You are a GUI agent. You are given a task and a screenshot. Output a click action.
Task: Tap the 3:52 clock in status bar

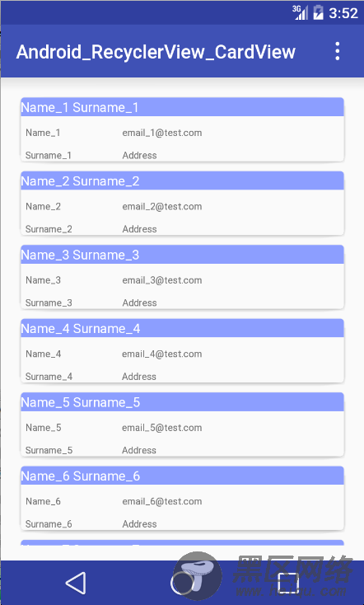(343, 13)
